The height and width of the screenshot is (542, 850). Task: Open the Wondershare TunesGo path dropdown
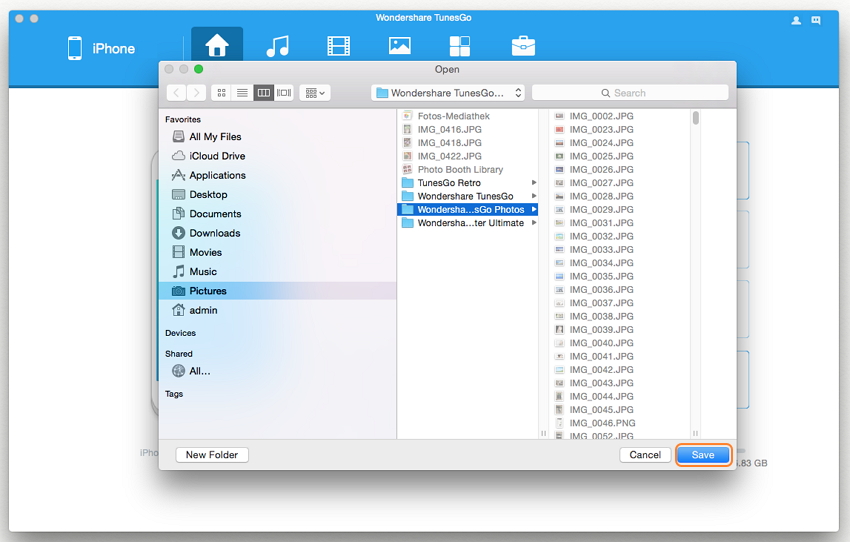coord(448,93)
